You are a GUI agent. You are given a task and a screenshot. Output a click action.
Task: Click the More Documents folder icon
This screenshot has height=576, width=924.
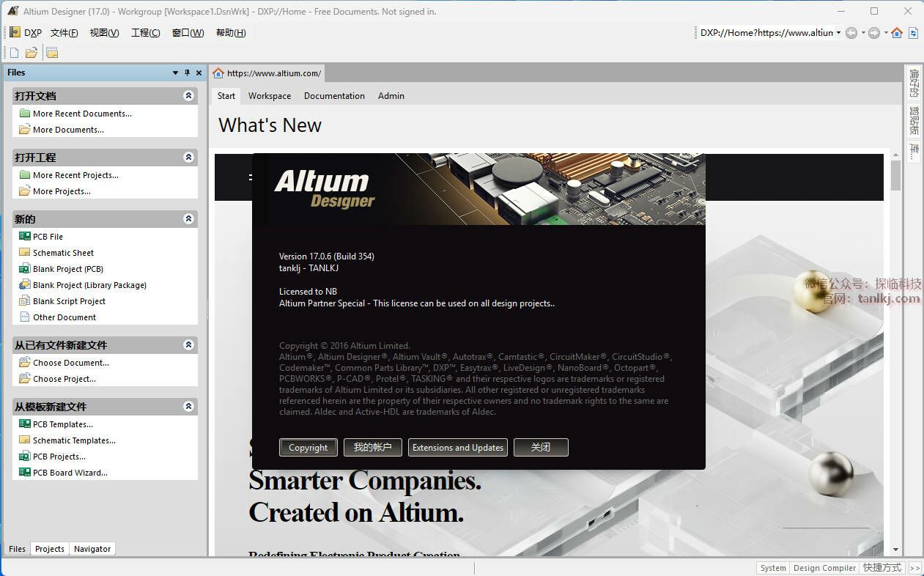(25, 130)
